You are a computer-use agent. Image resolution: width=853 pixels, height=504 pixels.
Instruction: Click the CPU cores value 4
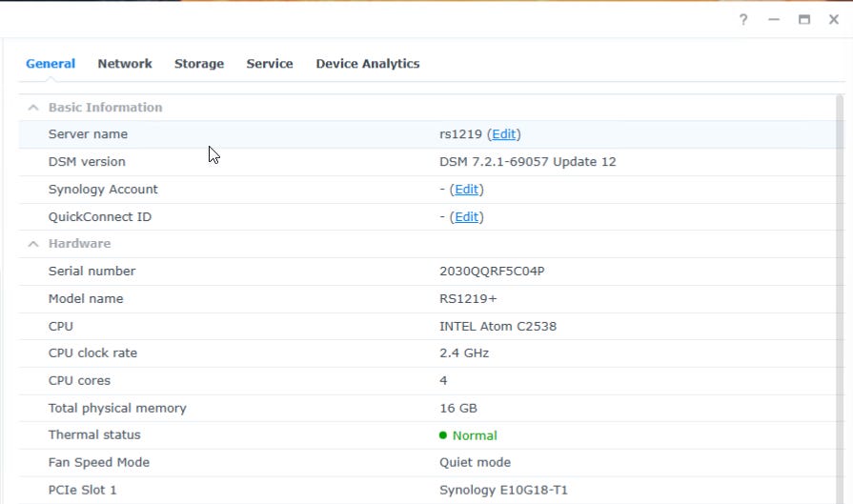click(x=443, y=380)
